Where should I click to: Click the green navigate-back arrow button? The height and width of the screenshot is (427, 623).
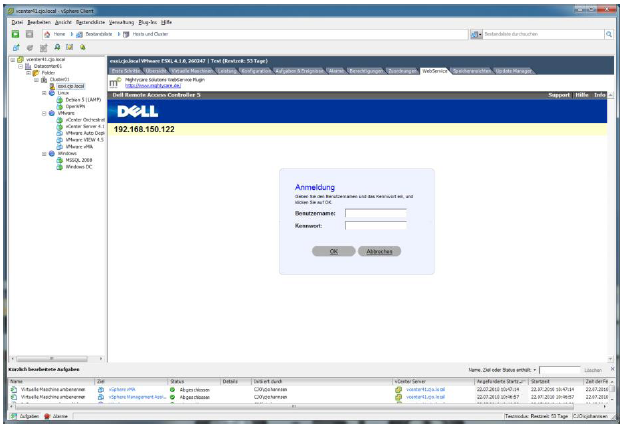pos(15,34)
